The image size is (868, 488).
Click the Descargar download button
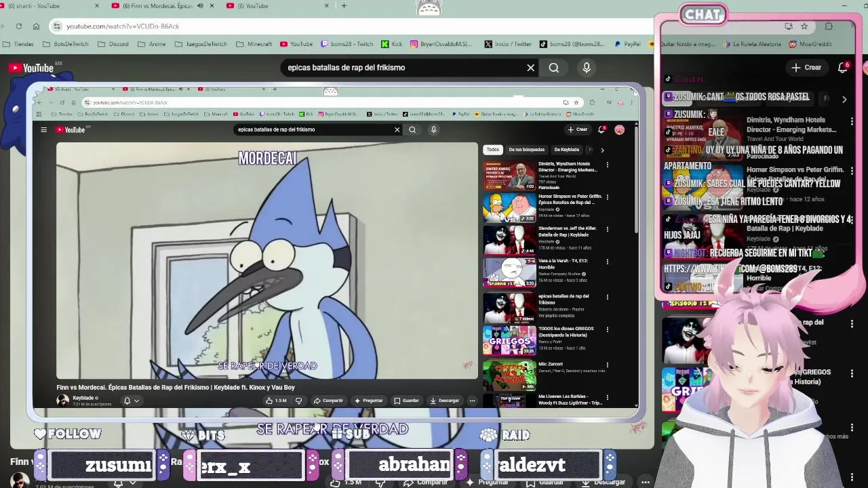click(x=445, y=401)
